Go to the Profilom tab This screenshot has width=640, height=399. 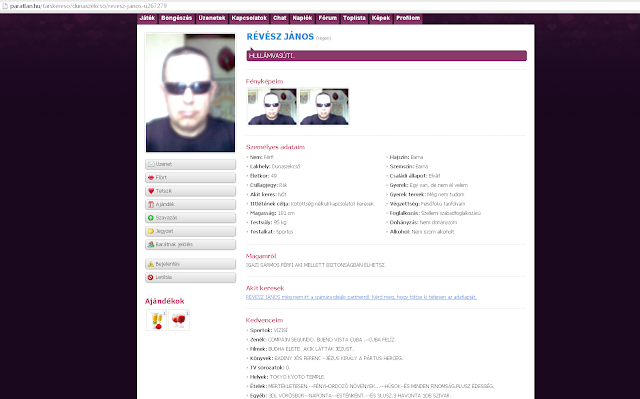click(x=408, y=18)
